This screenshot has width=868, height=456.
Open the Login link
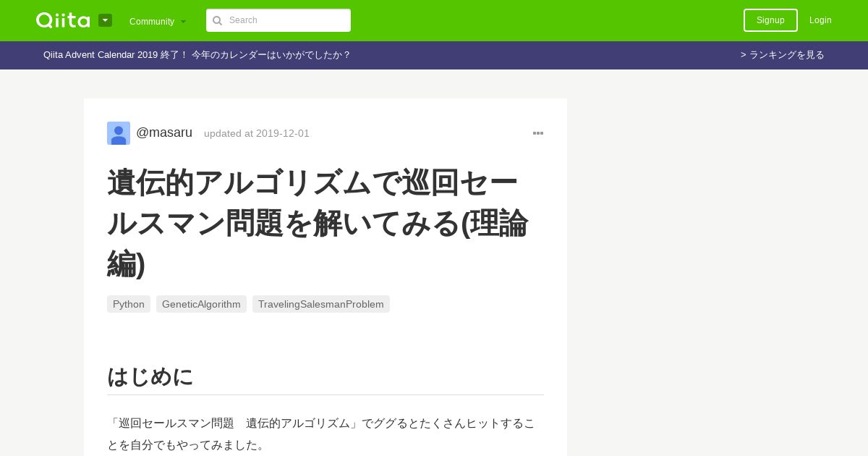(820, 20)
